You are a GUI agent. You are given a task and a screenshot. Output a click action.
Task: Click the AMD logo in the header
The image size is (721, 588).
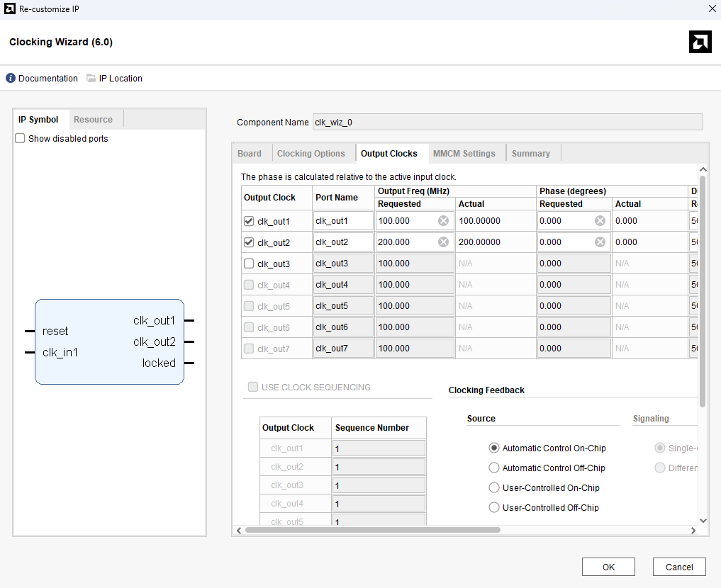point(700,42)
